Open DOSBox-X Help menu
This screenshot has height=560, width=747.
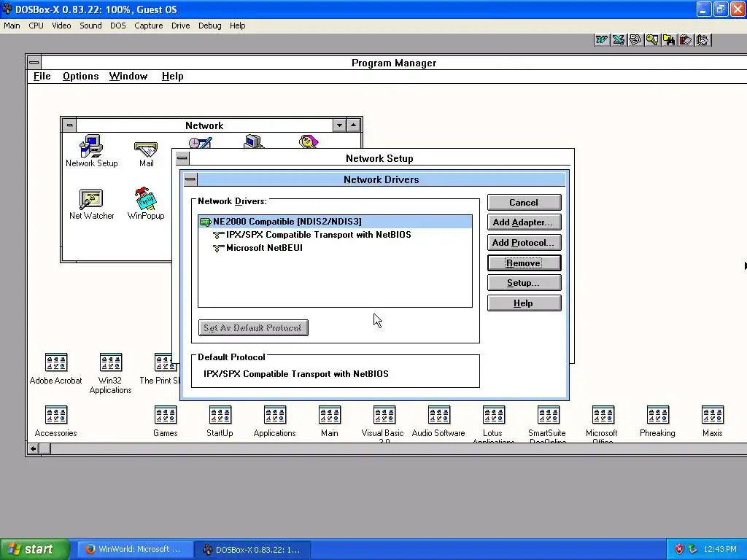(x=237, y=26)
